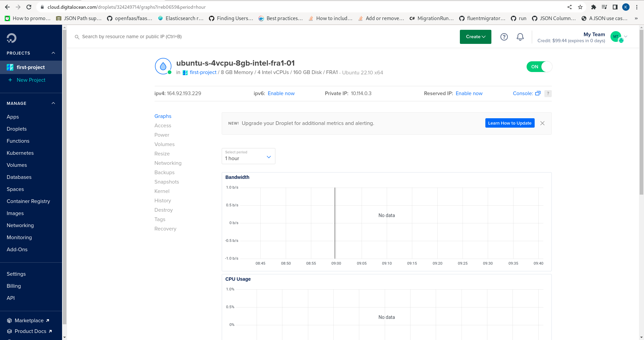
Task: Click the ipv4 address 164.92.193.229
Action: pyautogui.click(x=184, y=93)
